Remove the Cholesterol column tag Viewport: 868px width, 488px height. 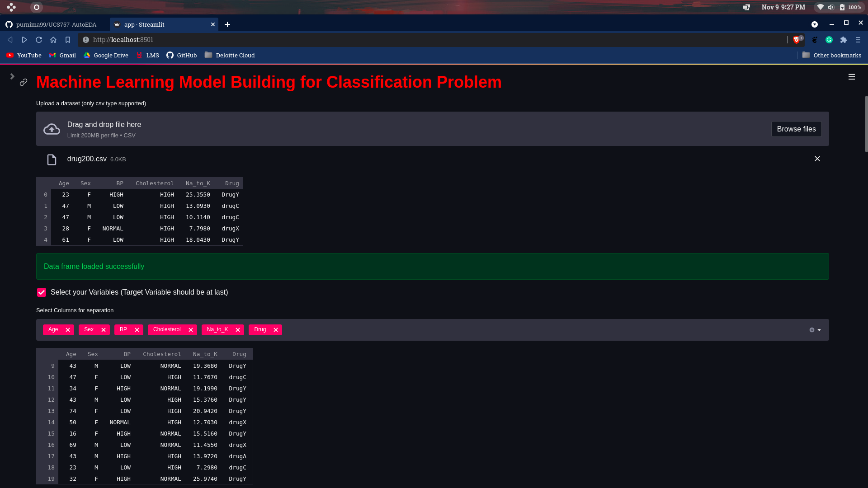(191, 330)
